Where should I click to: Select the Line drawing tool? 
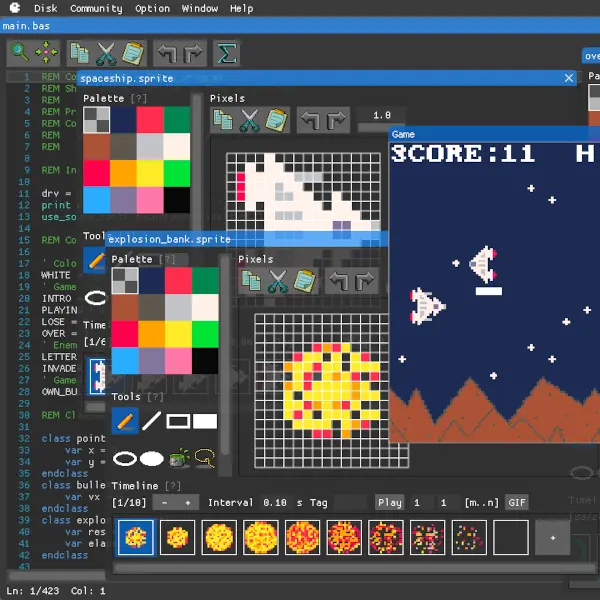(151, 421)
